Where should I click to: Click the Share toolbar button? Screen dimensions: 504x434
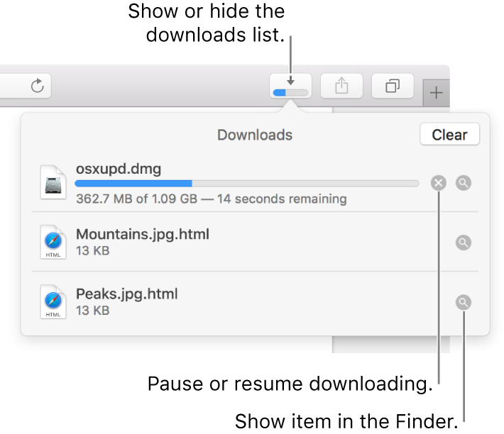tap(341, 87)
